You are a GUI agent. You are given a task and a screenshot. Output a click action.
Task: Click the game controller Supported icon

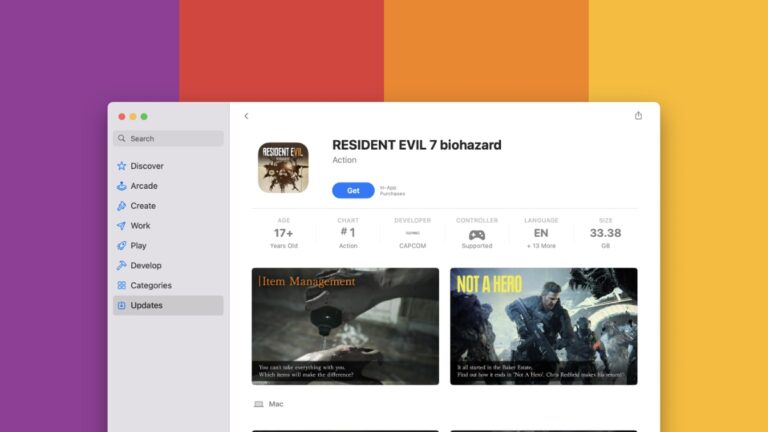[x=477, y=235]
